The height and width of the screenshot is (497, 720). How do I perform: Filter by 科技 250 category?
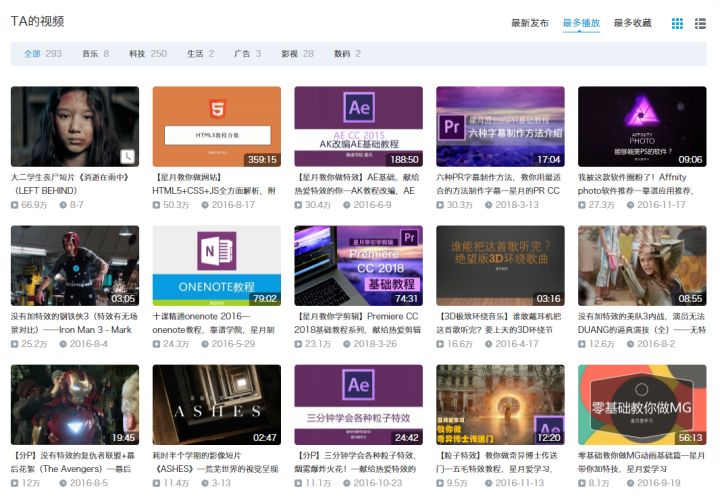tap(148, 54)
